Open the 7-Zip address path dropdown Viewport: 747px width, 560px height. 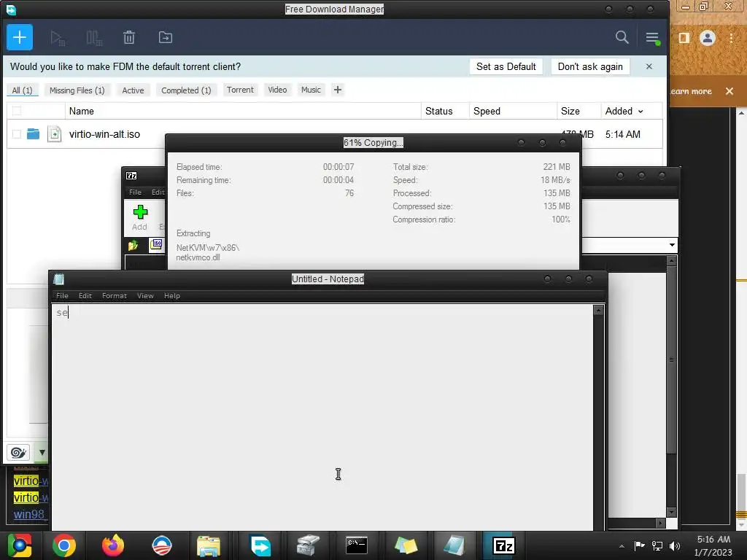(x=672, y=245)
